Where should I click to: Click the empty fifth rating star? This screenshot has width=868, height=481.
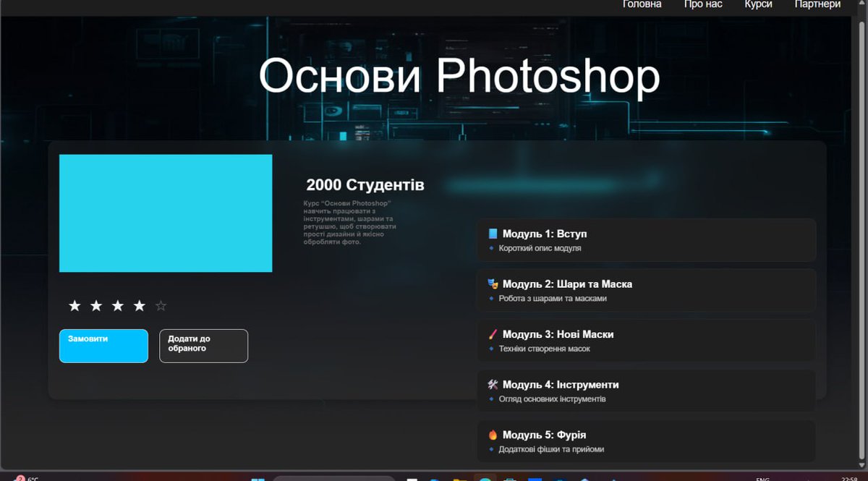coord(161,306)
